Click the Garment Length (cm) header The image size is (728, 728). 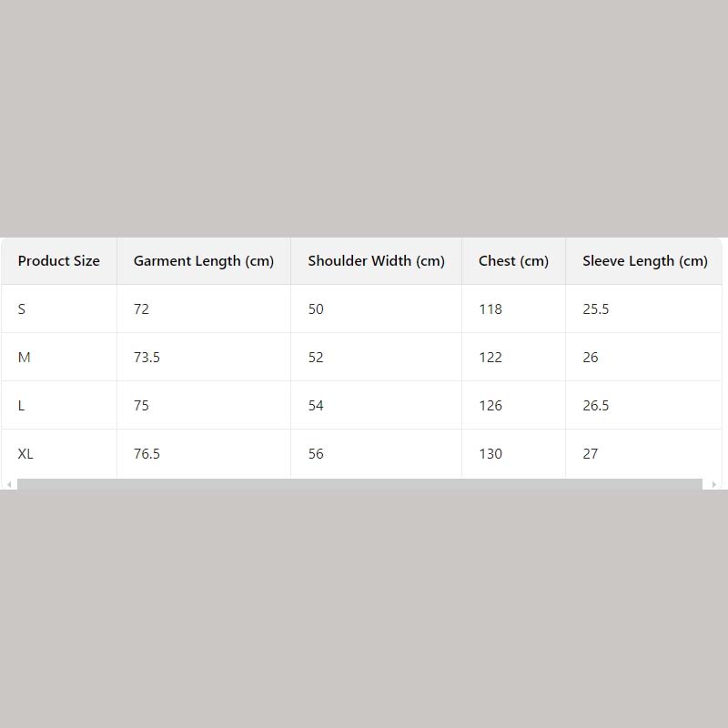[x=204, y=261]
